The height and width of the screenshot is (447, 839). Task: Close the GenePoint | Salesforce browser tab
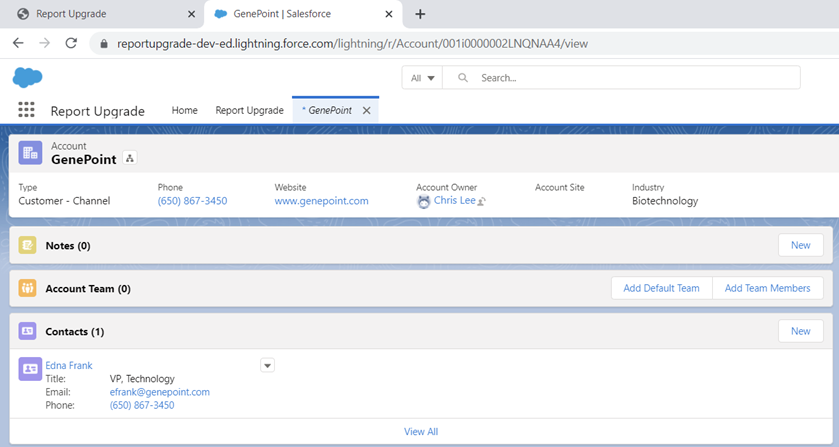[389, 14]
